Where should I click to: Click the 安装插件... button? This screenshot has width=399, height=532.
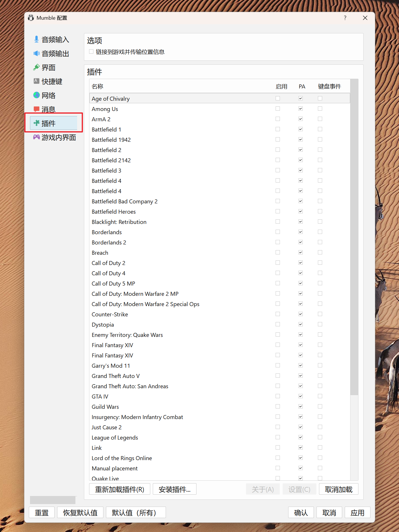(175, 489)
